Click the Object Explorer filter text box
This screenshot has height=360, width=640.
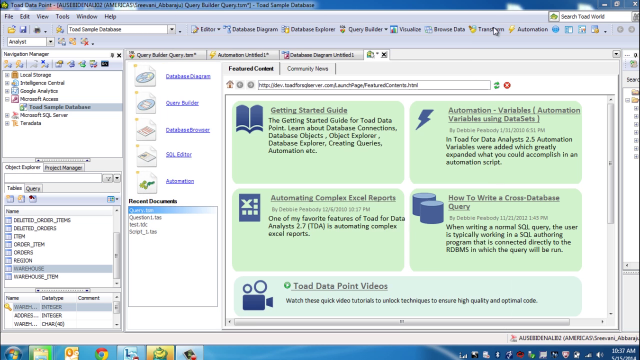pos(53,178)
